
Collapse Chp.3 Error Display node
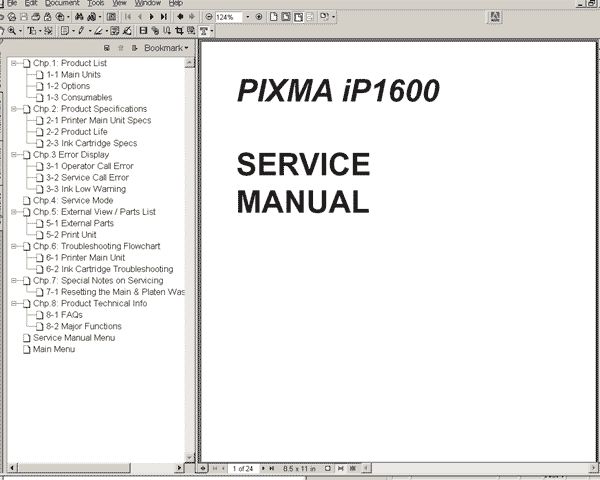(x=14, y=155)
